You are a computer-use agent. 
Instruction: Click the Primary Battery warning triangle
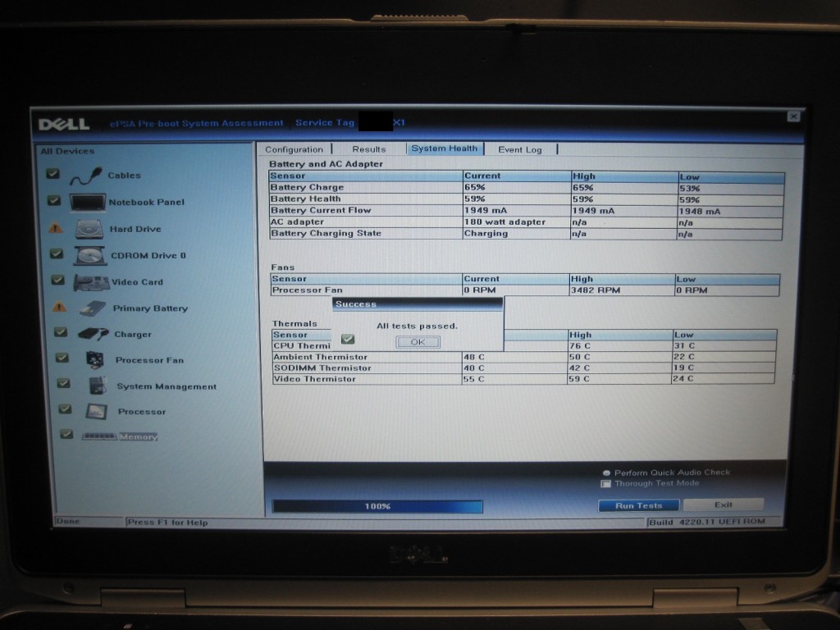(x=59, y=308)
